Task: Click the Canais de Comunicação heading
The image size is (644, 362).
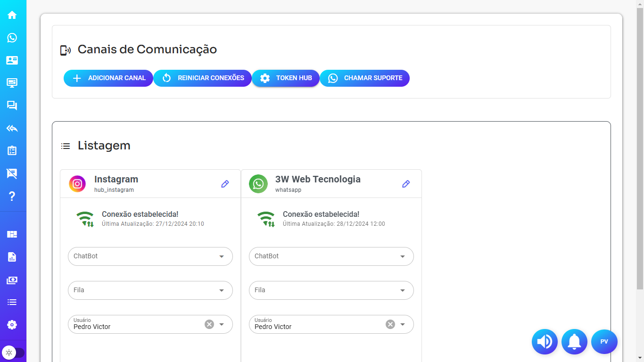Action: [147, 49]
